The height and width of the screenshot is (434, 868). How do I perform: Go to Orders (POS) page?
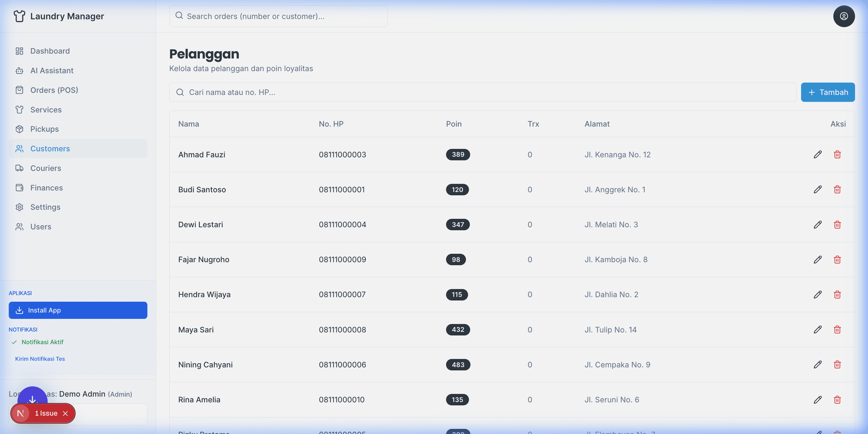54,90
